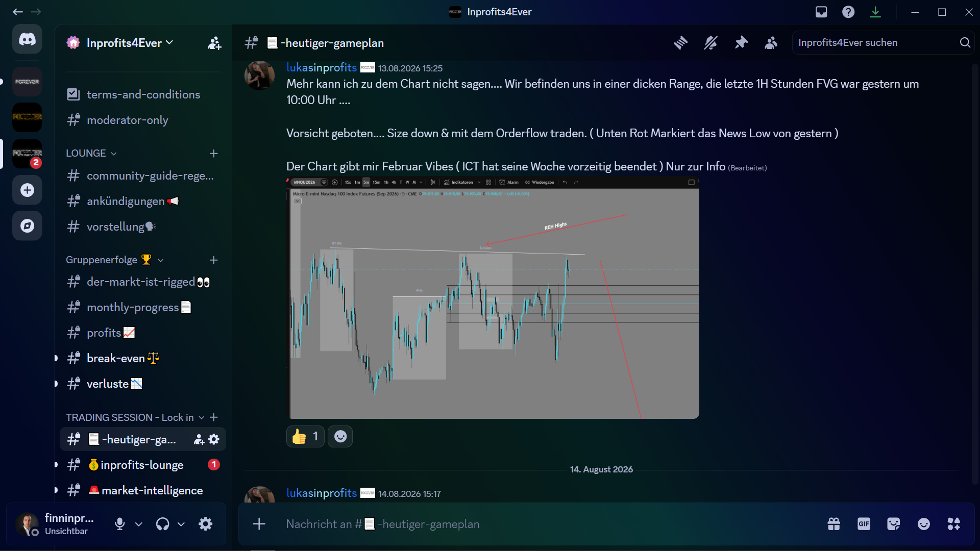980x551 pixels.
Task: Switch to inprofits-lounge channel
Action: [142, 465]
